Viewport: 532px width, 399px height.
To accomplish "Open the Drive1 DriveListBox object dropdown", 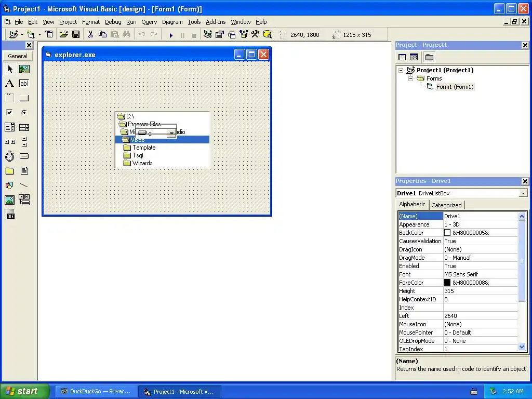I will [x=523, y=193].
